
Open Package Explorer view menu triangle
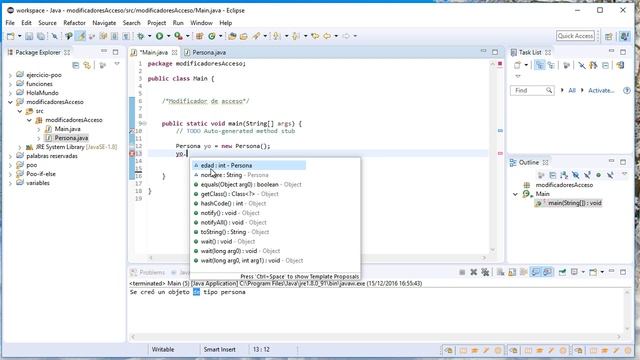[117, 64]
